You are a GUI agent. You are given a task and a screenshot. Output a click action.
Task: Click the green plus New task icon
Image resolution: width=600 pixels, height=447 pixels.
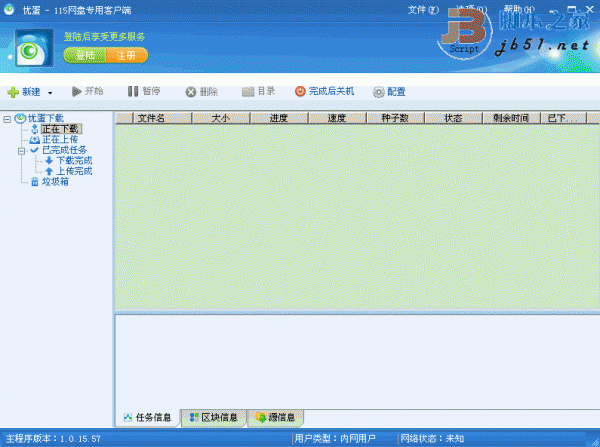pos(13,92)
